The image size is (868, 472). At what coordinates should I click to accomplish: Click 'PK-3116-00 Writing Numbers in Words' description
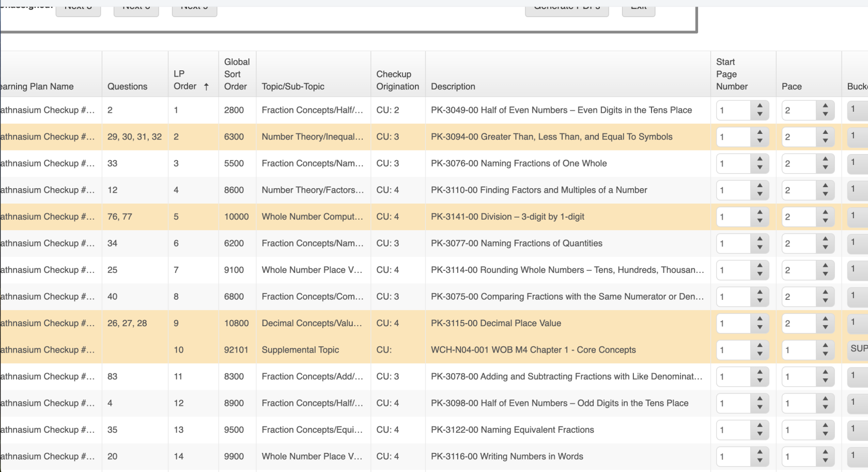click(x=507, y=456)
